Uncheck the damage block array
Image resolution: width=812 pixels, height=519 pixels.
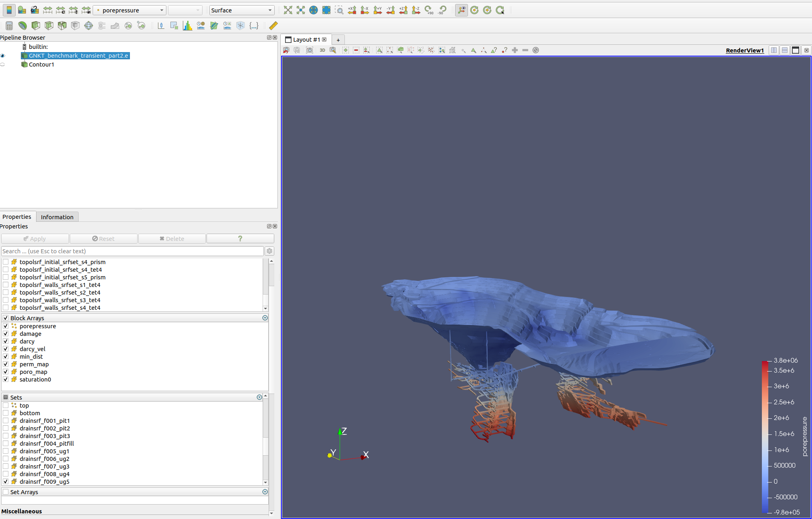[6, 333]
